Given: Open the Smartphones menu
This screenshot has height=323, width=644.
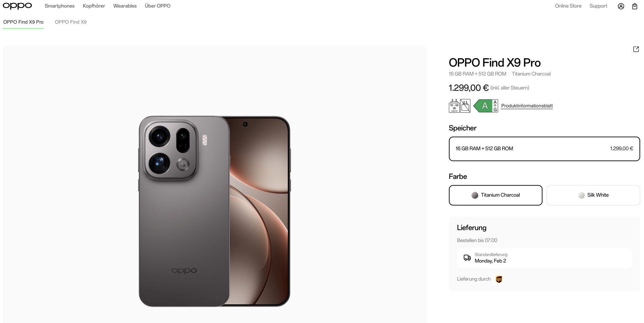Looking at the screenshot, I should [60, 6].
